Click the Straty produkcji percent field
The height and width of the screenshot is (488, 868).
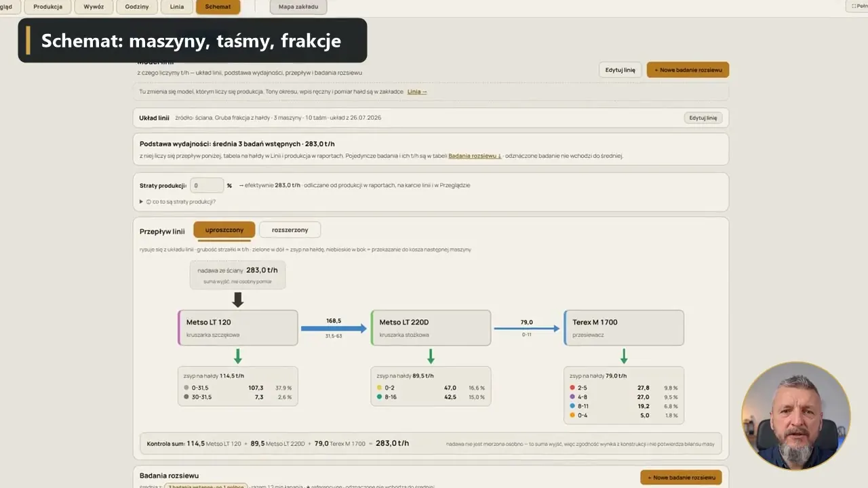coord(207,185)
